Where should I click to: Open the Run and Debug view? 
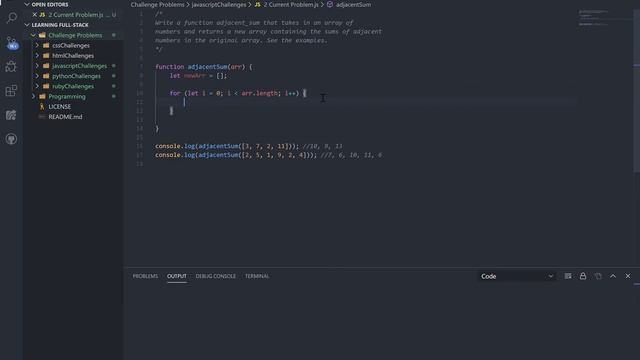(11, 67)
